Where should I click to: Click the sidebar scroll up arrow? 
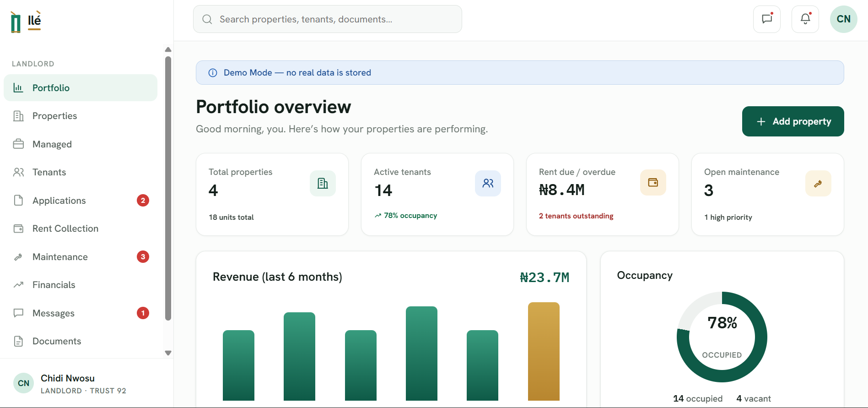tap(168, 49)
